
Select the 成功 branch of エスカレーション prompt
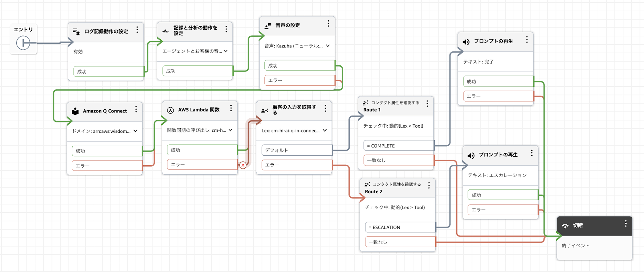click(x=503, y=195)
